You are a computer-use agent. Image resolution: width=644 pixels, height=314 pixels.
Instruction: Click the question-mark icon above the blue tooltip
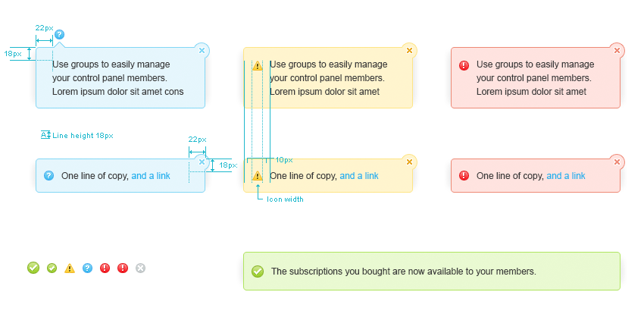60,34
